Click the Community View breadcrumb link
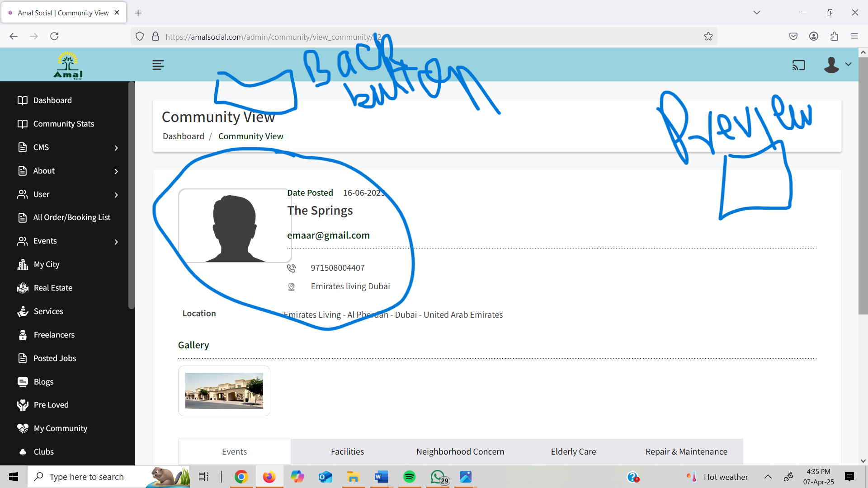 (250, 136)
